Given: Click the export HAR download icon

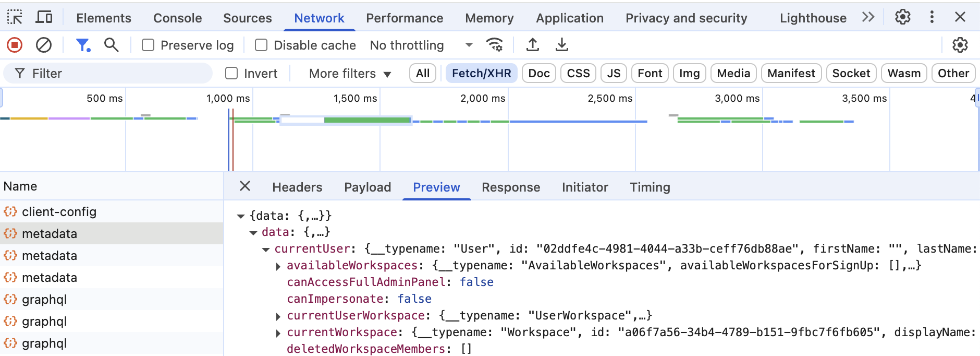Looking at the screenshot, I should click(x=561, y=45).
